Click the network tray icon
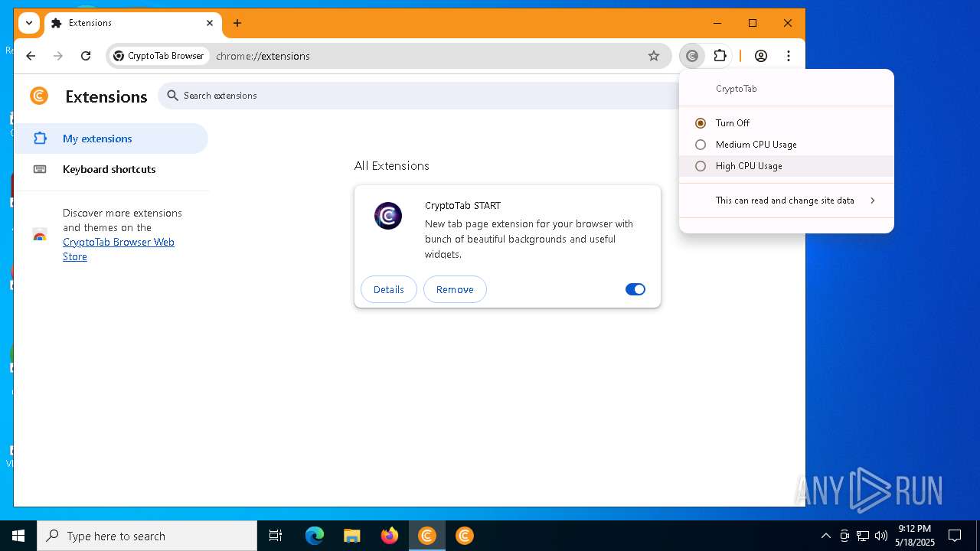The width and height of the screenshot is (980, 551). click(863, 536)
